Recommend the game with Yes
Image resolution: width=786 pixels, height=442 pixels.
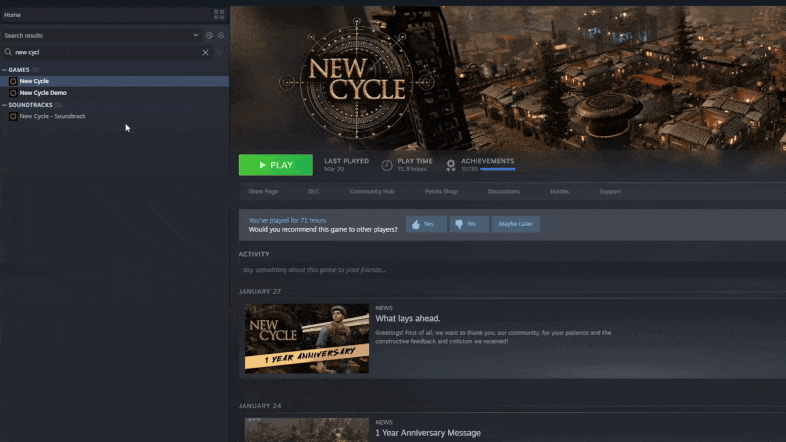426,224
